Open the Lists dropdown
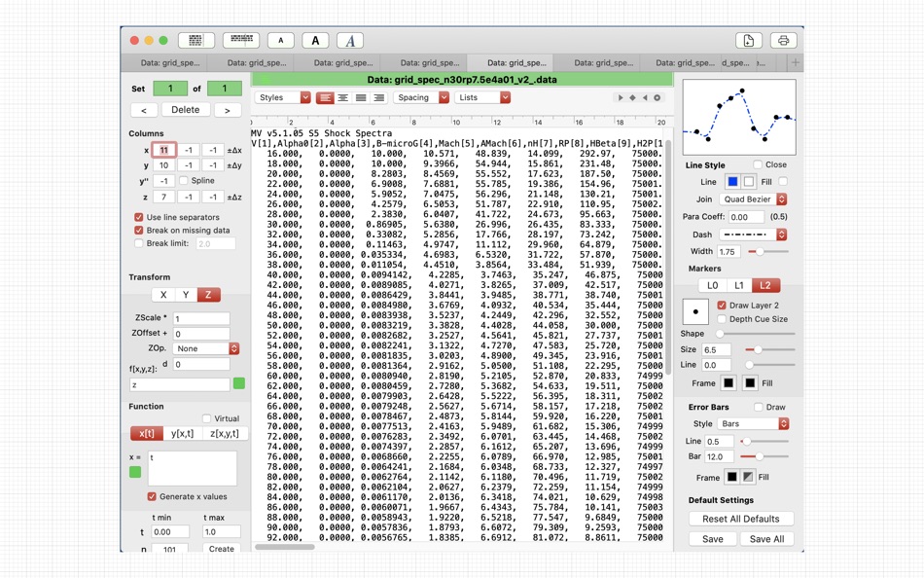Screen dimensions: 924x578 tap(482, 98)
